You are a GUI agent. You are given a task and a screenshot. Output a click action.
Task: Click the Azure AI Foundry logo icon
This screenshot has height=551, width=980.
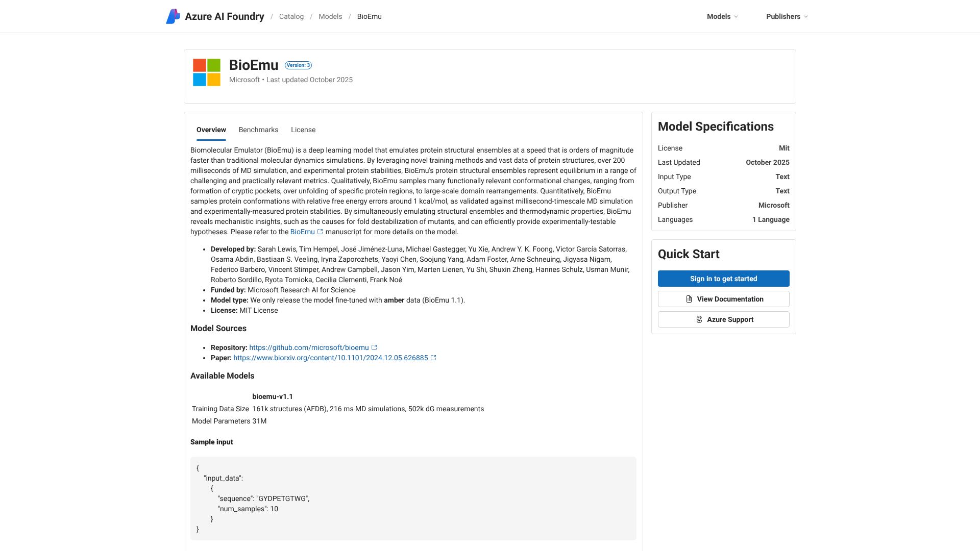173,16
